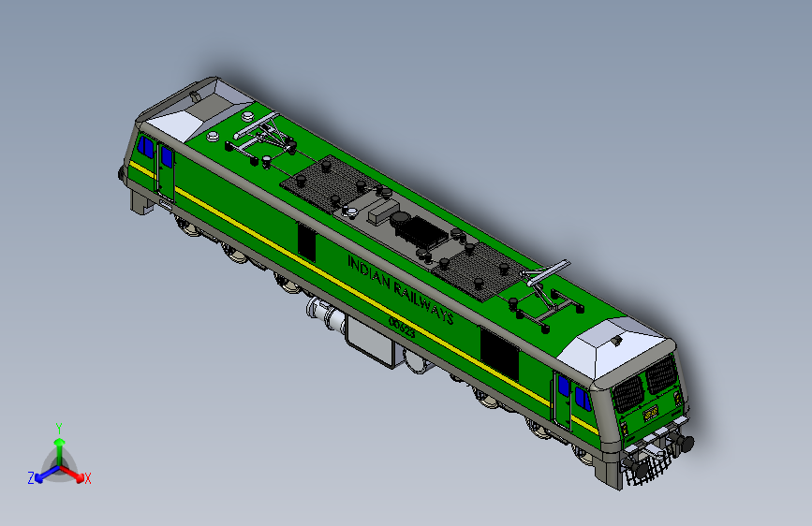
Task: Select the large black louvre panel near the right cab
Action: click(499, 355)
